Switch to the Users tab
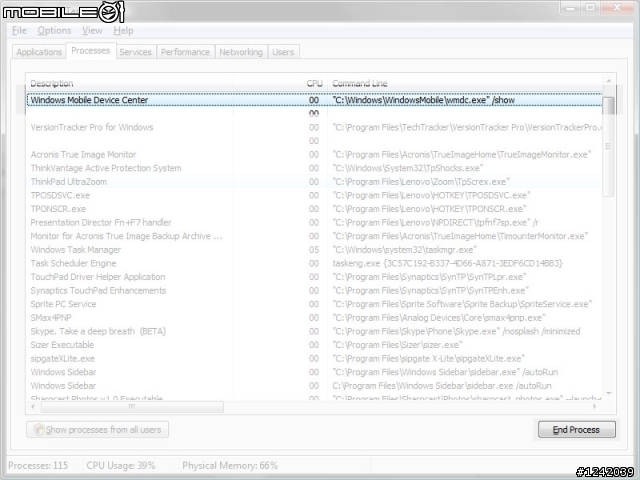This screenshot has width=640, height=480. point(283,52)
